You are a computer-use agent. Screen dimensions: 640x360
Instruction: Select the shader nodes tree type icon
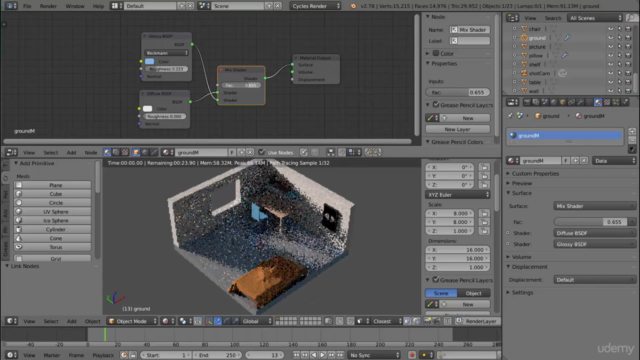click(x=107, y=152)
